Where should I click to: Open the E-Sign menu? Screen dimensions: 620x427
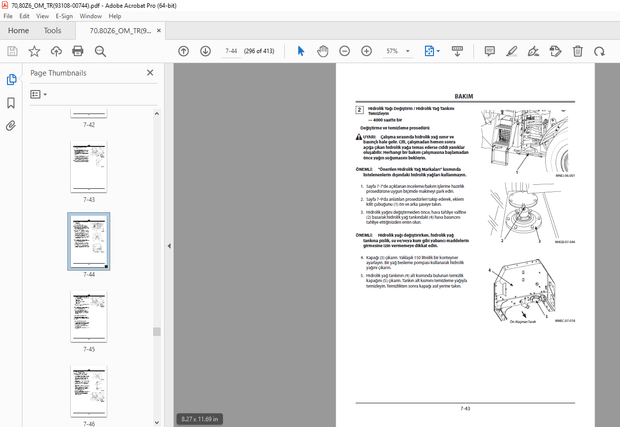pos(64,16)
